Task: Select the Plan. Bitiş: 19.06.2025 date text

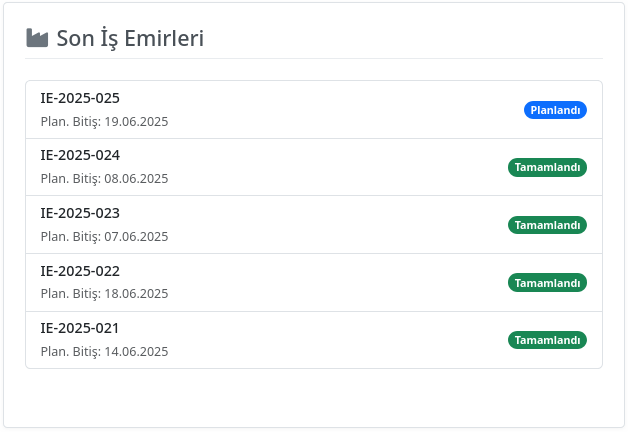Action: [105, 122]
